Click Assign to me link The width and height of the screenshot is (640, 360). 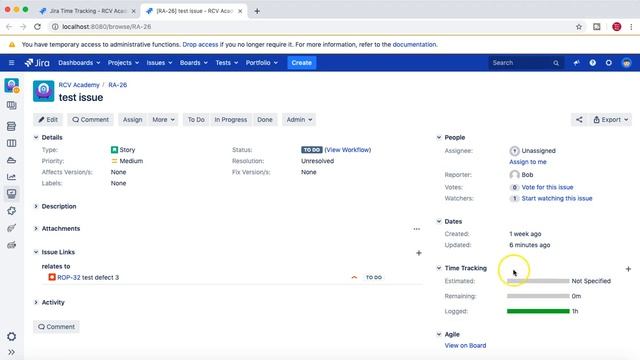pyautogui.click(x=528, y=162)
